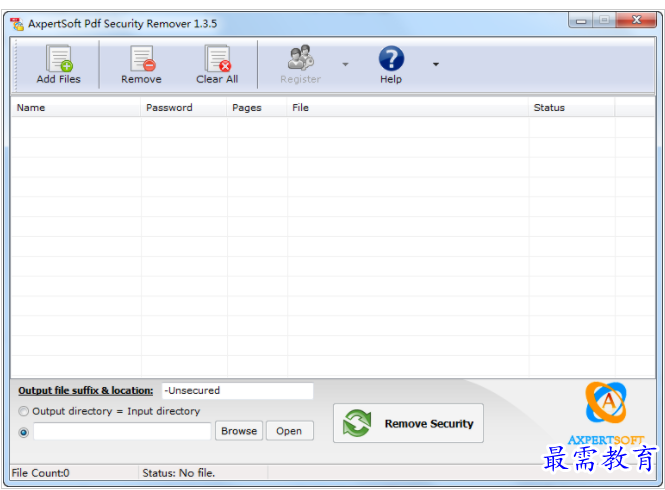Click the Password column header
The image size is (665, 490).
tap(183, 108)
